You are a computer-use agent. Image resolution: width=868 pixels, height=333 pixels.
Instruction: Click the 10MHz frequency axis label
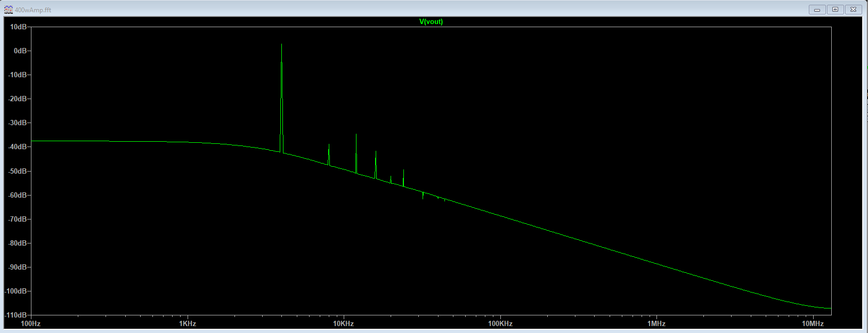(813, 323)
